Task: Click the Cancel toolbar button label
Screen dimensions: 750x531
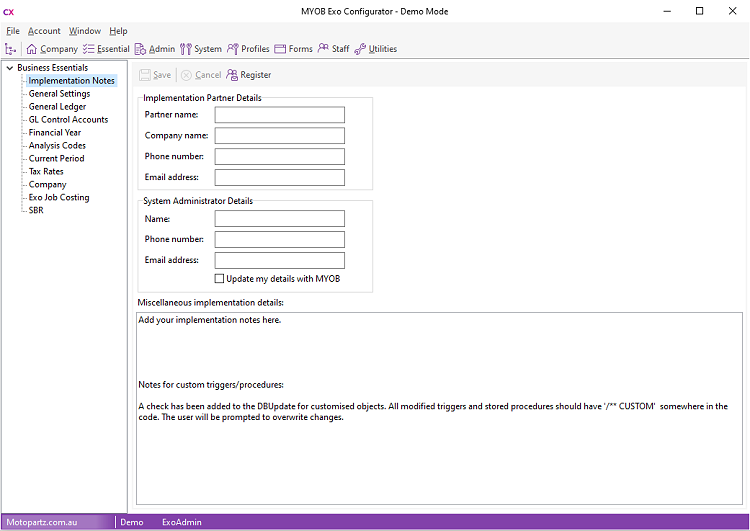Action: pos(208,75)
